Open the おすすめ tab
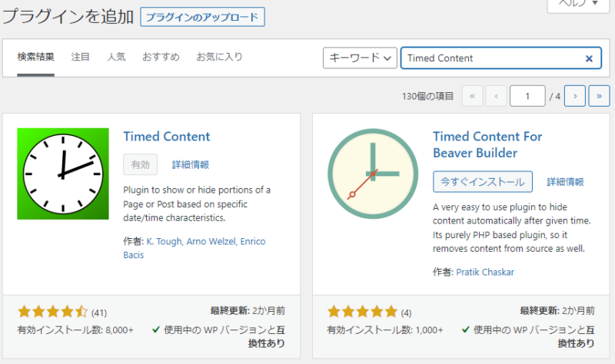This screenshot has height=364, width=615. [x=161, y=57]
